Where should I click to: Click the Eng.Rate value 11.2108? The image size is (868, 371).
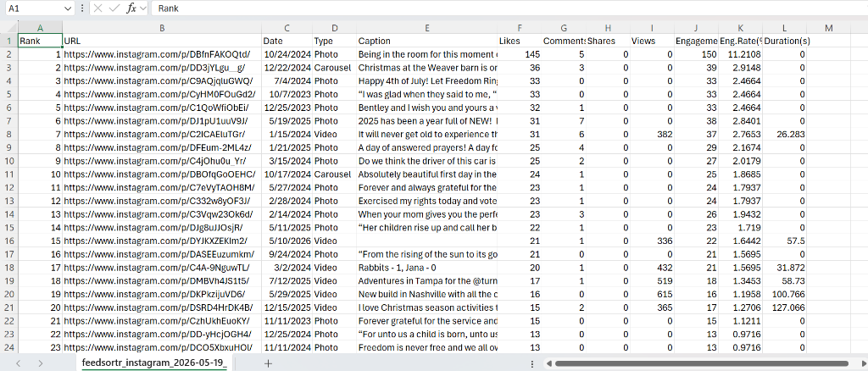click(x=741, y=54)
